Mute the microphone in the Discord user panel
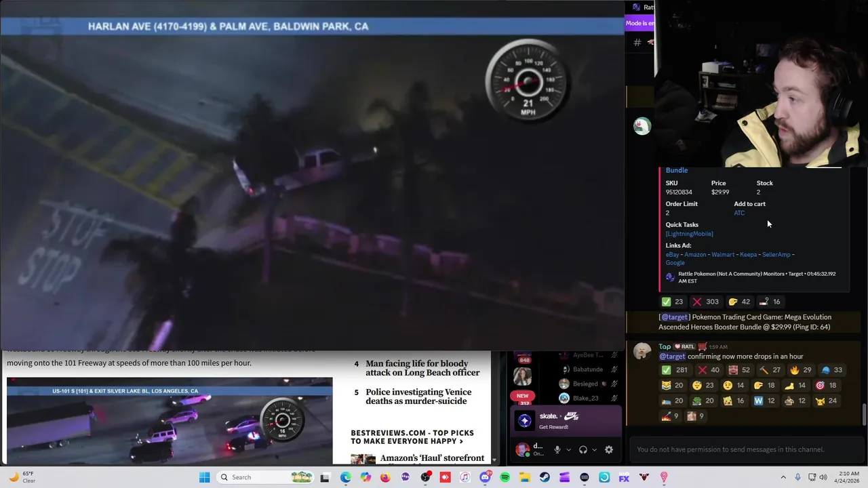This screenshot has width=868, height=488. [557, 449]
